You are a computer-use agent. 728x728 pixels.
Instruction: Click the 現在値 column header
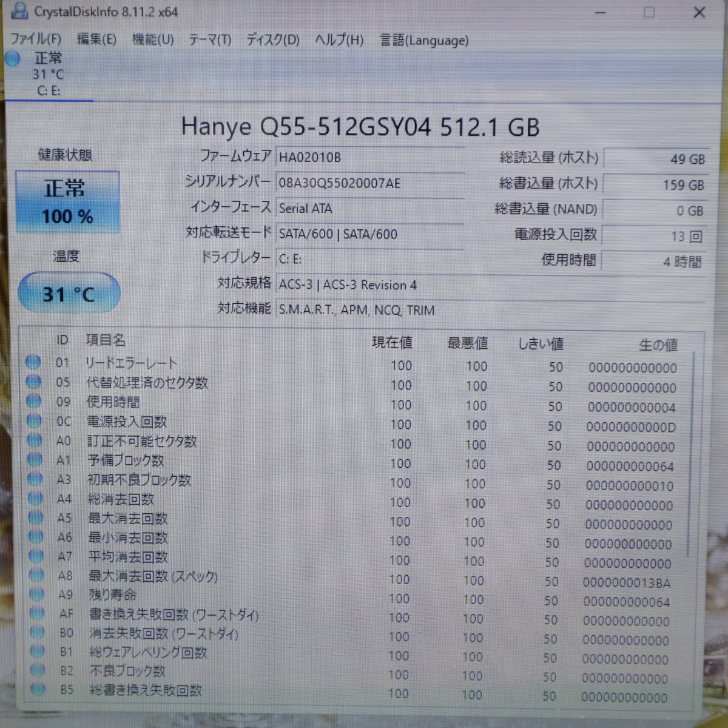click(393, 343)
